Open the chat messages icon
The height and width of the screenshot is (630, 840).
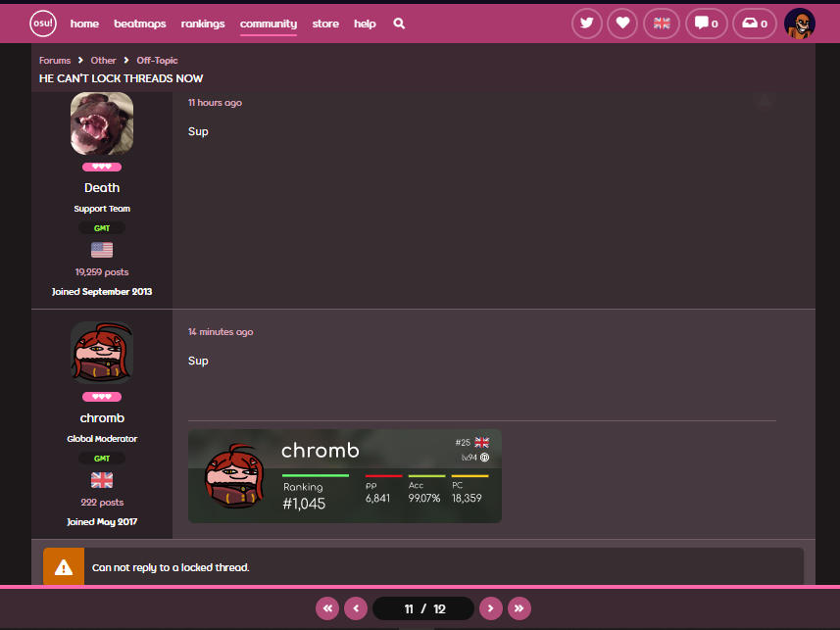(707, 24)
